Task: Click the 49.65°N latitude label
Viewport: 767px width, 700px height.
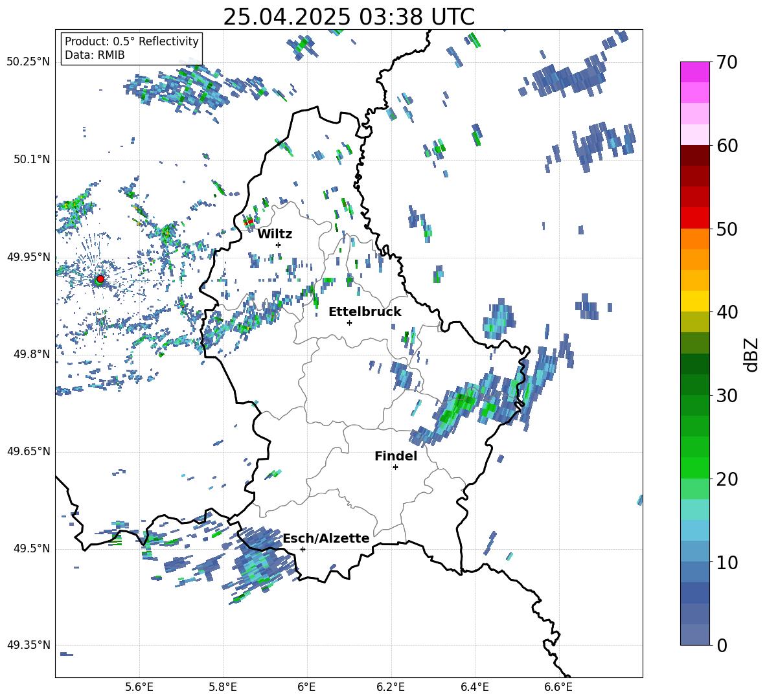Action: (x=29, y=451)
